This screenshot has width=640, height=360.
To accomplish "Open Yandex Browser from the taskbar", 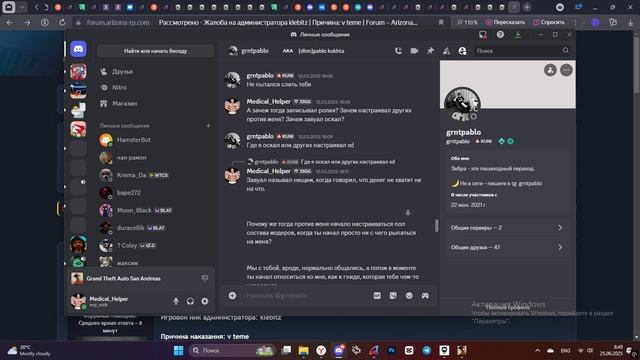I will 321,350.
